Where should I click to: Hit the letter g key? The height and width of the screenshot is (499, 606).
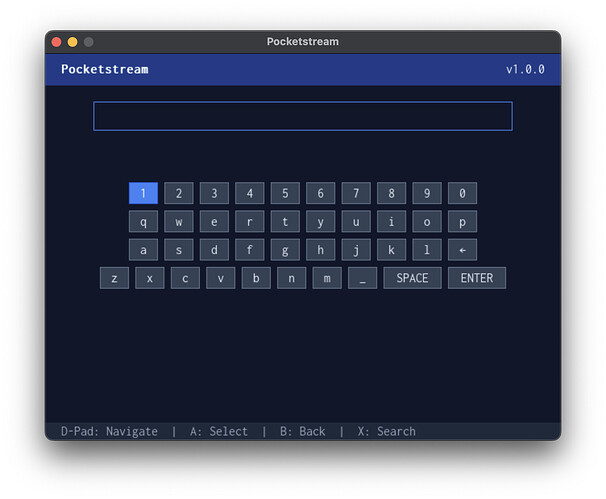(285, 250)
